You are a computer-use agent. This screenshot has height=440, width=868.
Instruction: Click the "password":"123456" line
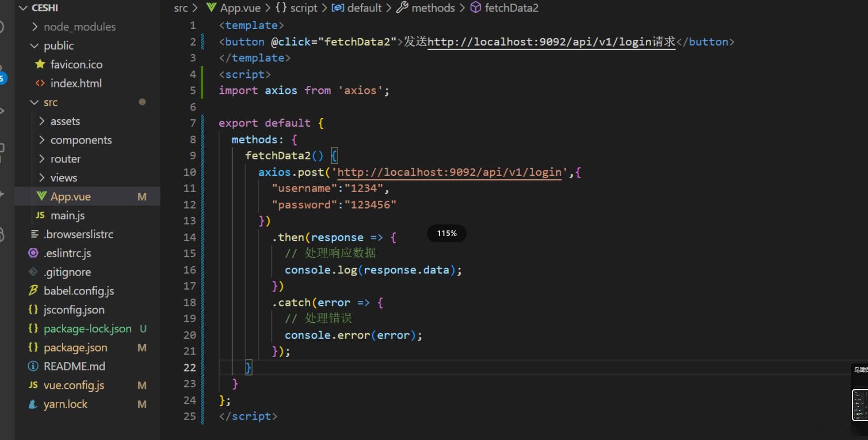(334, 205)
